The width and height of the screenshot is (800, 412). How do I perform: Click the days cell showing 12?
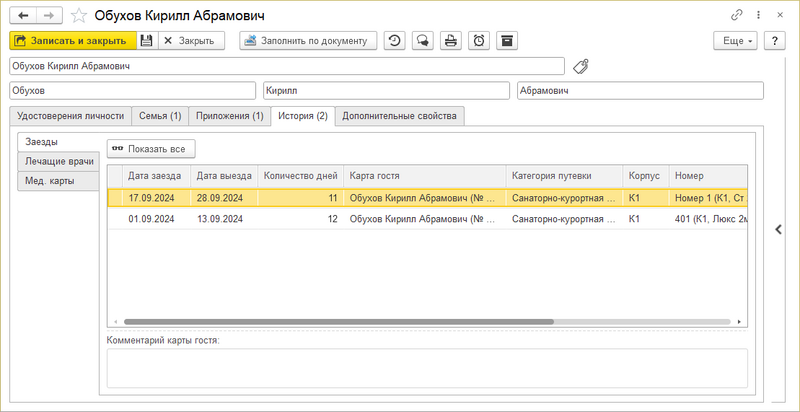coord(301,219)
